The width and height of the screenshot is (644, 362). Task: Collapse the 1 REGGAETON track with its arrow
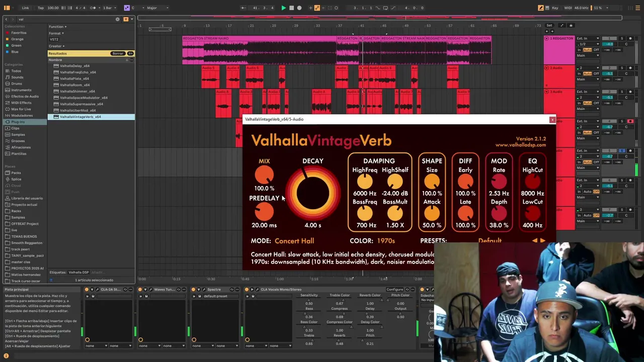point(546,38)
